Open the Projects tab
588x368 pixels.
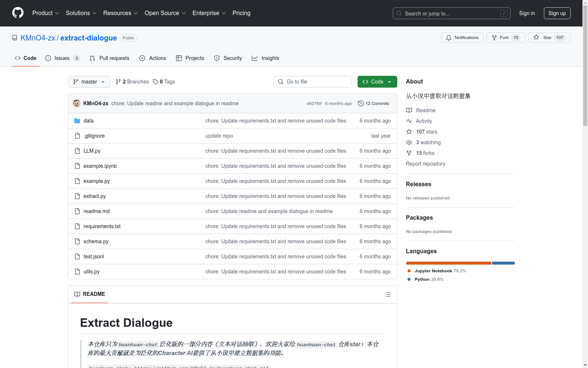[x=190, y=58]
